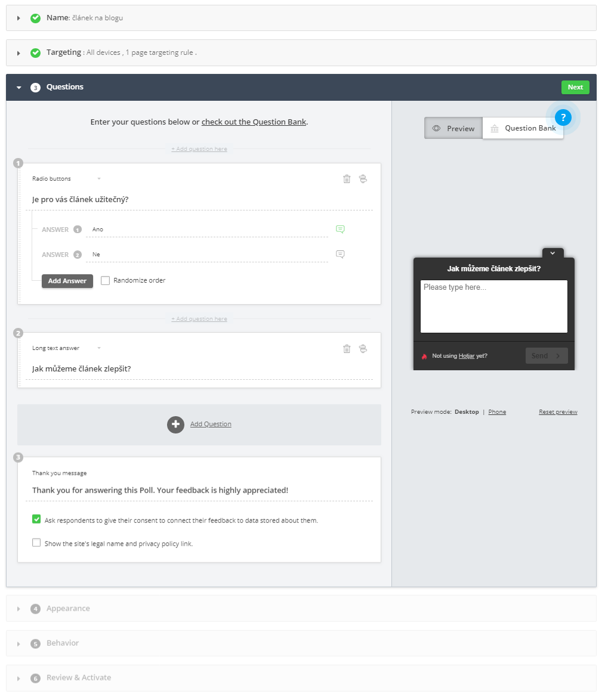This screenshot has width=608, height=700.
Task: Click 'Add question here' link above question 1
Action: (x=199, y=149)
